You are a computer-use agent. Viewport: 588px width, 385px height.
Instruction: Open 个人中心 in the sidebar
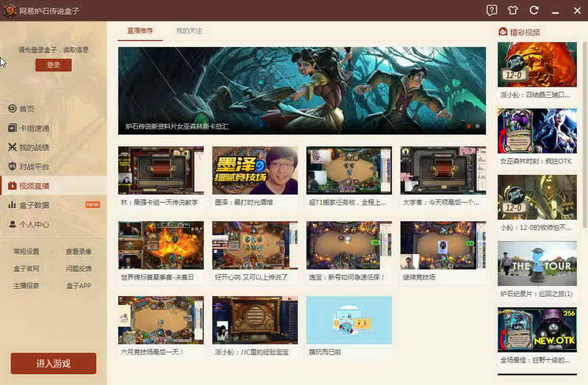53,224
